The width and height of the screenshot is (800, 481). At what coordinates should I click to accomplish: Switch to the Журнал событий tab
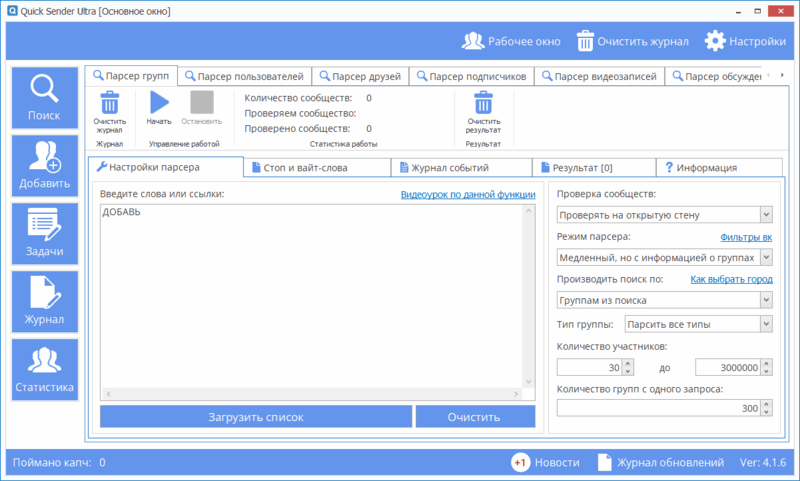tap(456, 167)
